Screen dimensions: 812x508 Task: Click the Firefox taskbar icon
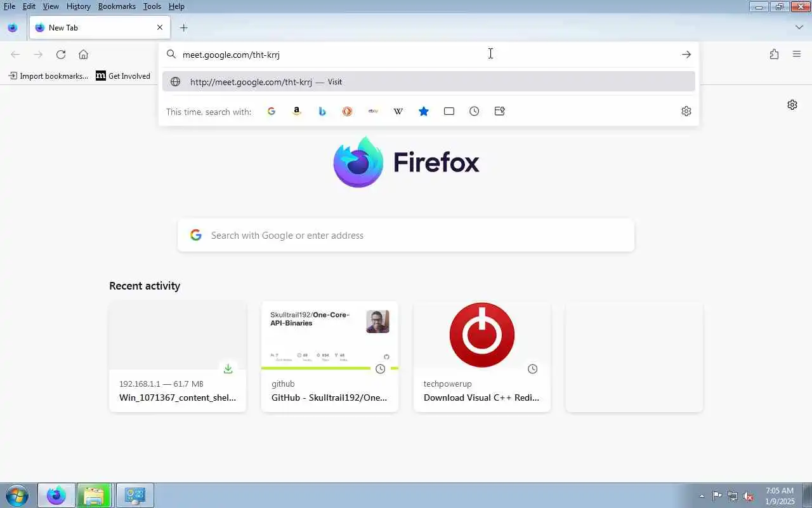[x=56, y=495]
